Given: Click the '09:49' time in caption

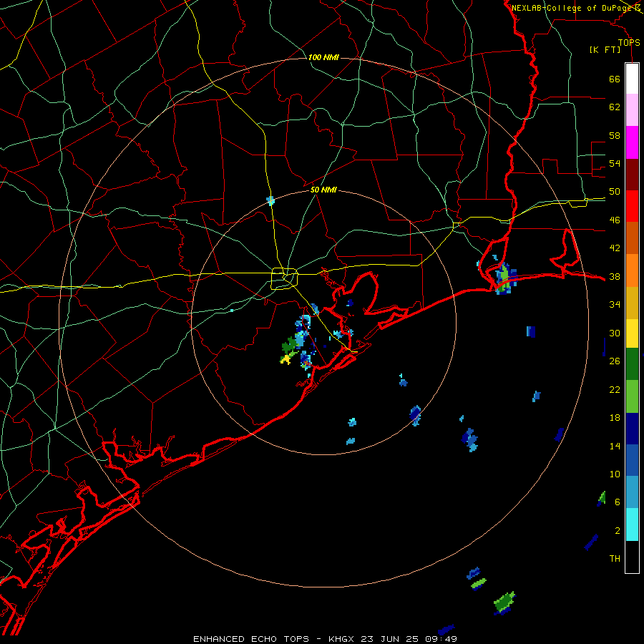Looking at the screenshot, I should coord(441,639).
